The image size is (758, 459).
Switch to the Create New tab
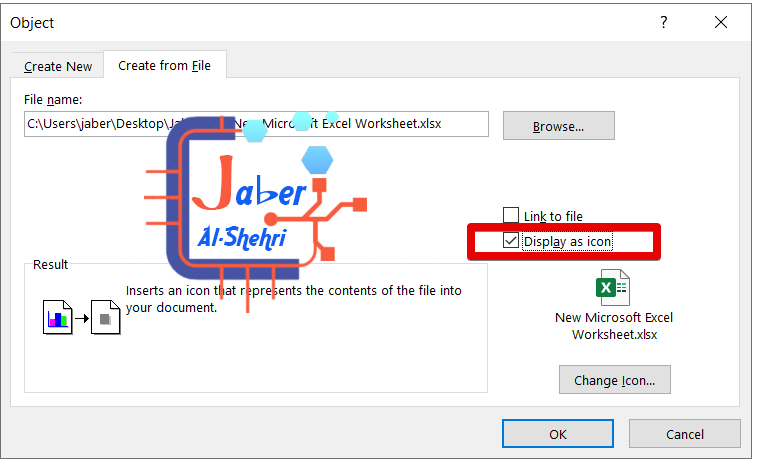[58, 66]
